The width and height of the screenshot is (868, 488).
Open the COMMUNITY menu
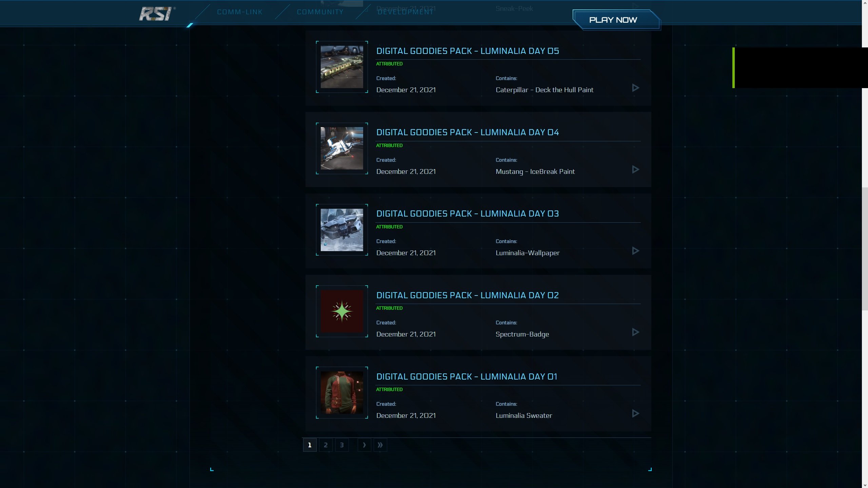(320, 12)
